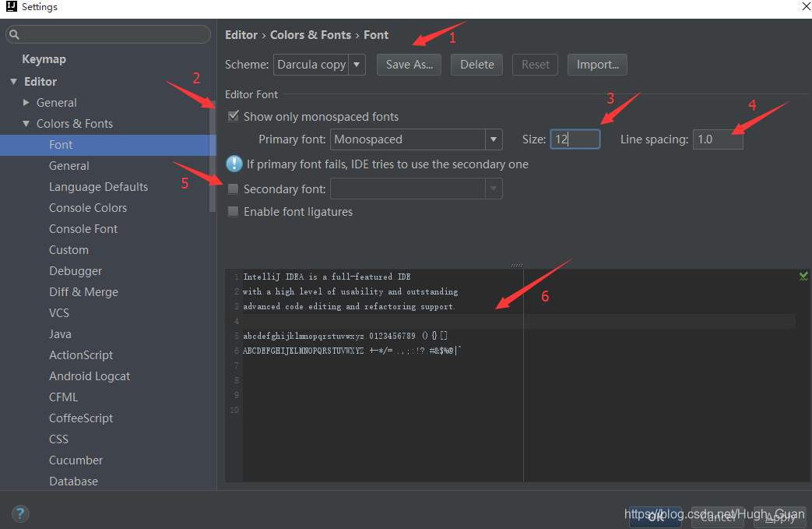Image resolution: width=812 pixels, height=529 pixels.
Task: Click the Delete scheme button
Action: (x=476, y=65)
